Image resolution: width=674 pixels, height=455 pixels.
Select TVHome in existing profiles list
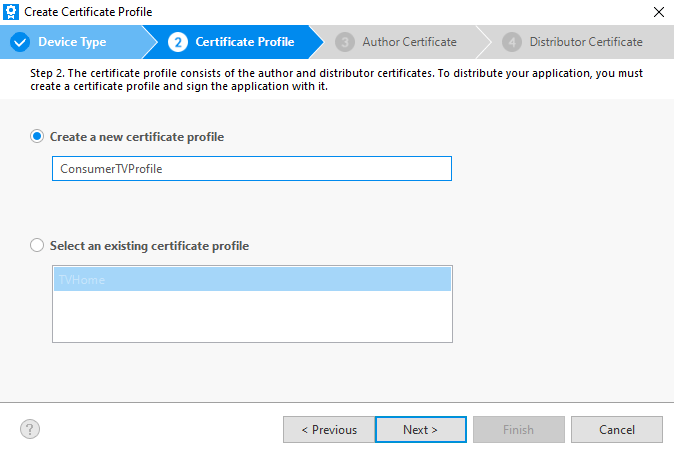pyautogui.click(x=252, y=279)
